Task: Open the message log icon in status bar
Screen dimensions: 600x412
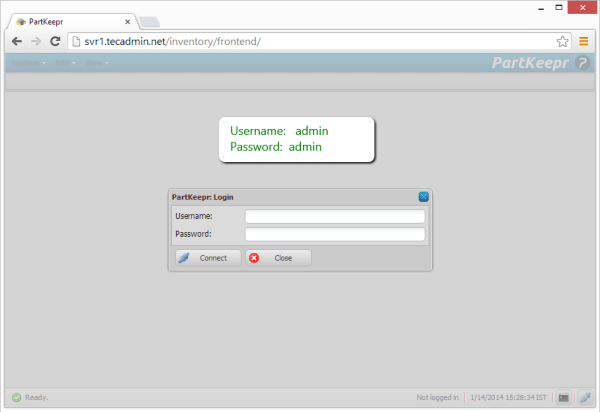Action: 563,397
